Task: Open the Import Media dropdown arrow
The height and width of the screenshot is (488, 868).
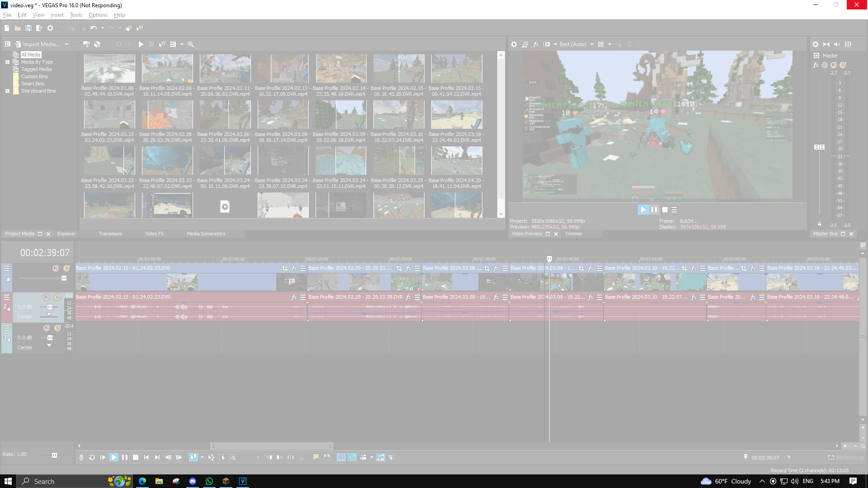Action: point(66,44)
